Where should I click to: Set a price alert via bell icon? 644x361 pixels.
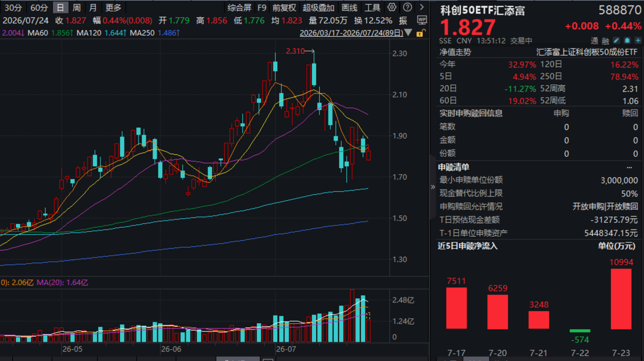pyautogui.click(x=627, y=40)
